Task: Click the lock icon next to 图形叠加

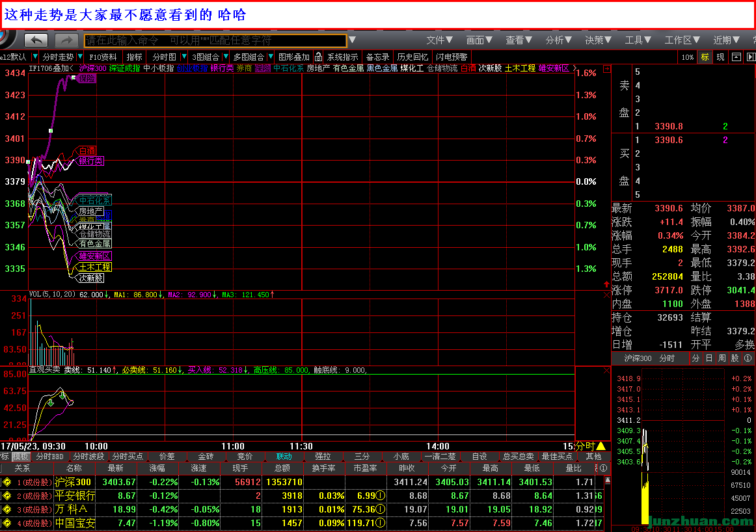Action: click(x=318, y=57)
